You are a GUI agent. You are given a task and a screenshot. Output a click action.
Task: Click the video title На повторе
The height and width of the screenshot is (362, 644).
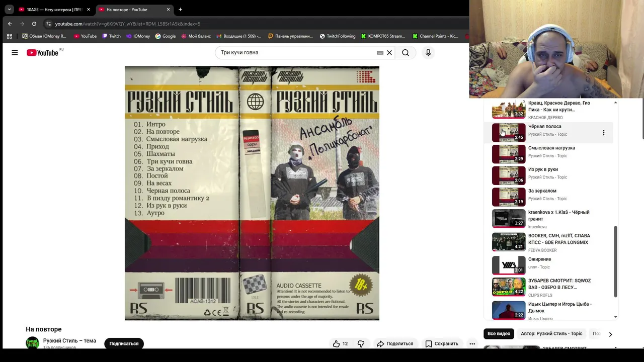point(44,329)
